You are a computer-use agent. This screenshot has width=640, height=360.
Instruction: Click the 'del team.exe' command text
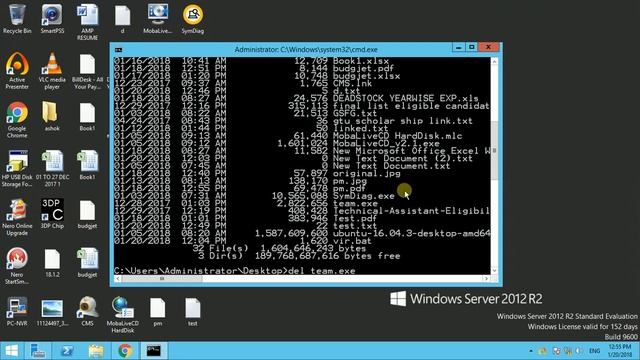click(322, 271)
